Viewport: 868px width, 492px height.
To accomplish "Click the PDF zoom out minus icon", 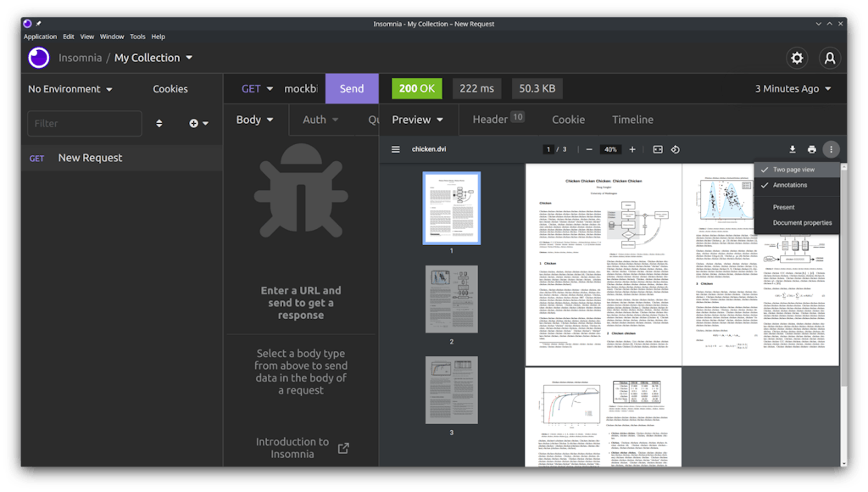I will (x=589, y=149).
